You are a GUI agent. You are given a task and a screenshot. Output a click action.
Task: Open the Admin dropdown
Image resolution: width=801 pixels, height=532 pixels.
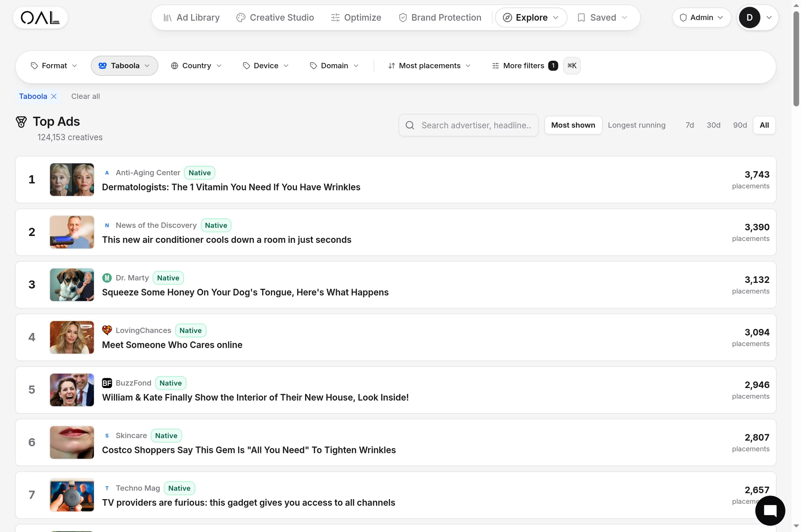[701, 18]
